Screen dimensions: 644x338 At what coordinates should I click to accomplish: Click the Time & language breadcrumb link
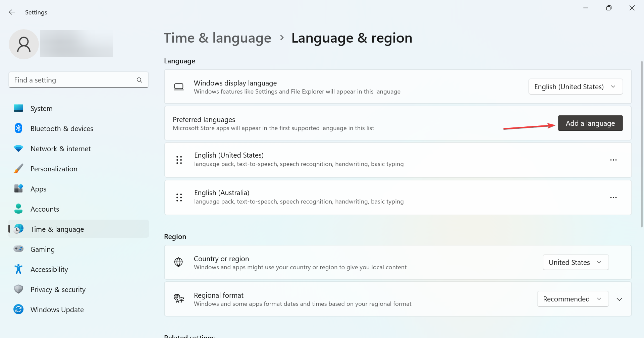pos(217,38)
